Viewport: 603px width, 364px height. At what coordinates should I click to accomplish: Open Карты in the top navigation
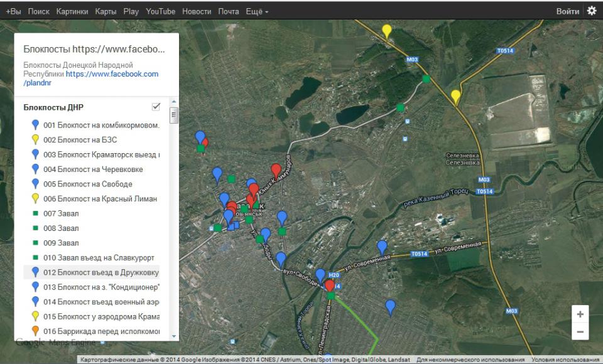pos(106,11)
